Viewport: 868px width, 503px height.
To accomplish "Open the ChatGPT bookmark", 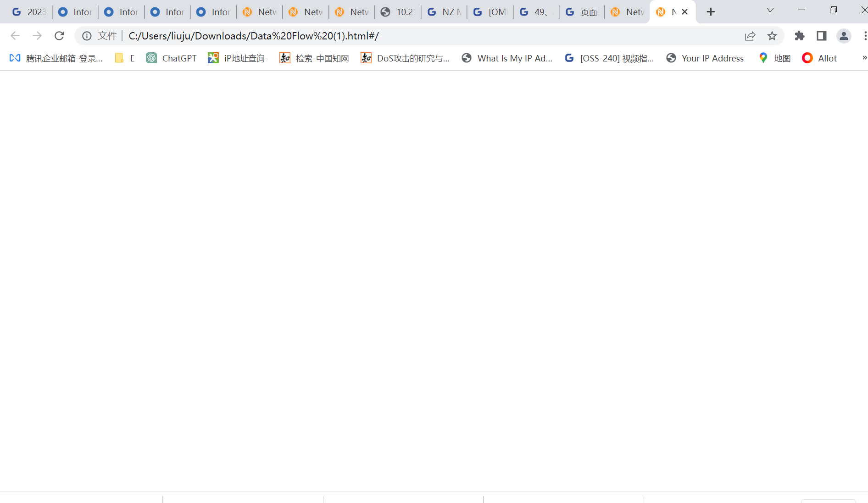I will point(171,58).
